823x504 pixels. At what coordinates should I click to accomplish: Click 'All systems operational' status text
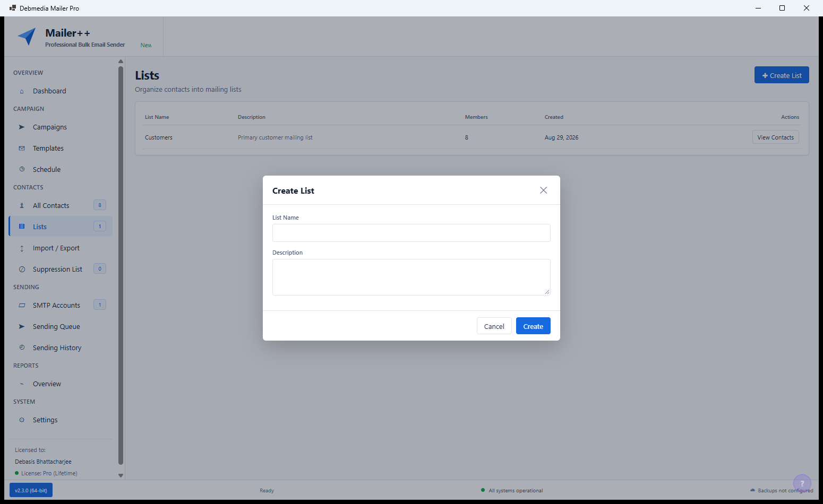(516, 491)
